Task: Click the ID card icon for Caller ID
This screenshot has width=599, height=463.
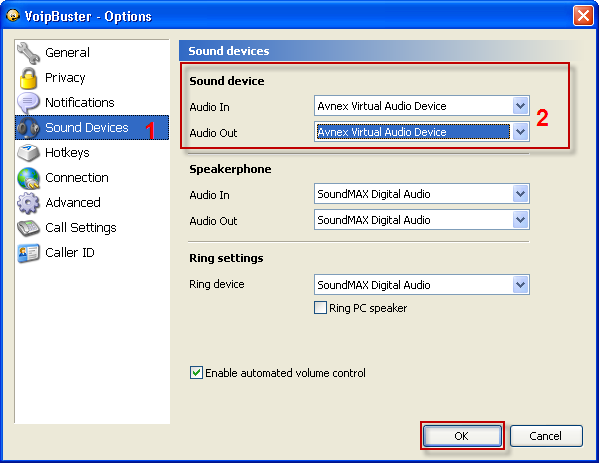Action: tap(28, 253)
